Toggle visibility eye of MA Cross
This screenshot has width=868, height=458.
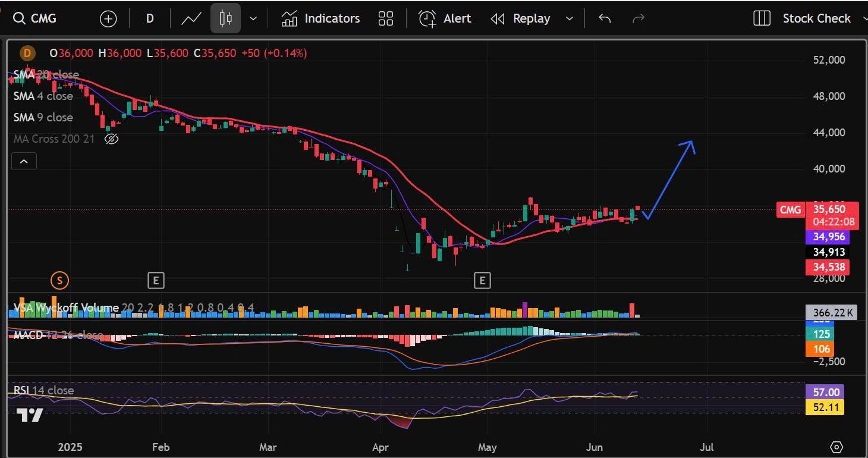click(111, 139)
